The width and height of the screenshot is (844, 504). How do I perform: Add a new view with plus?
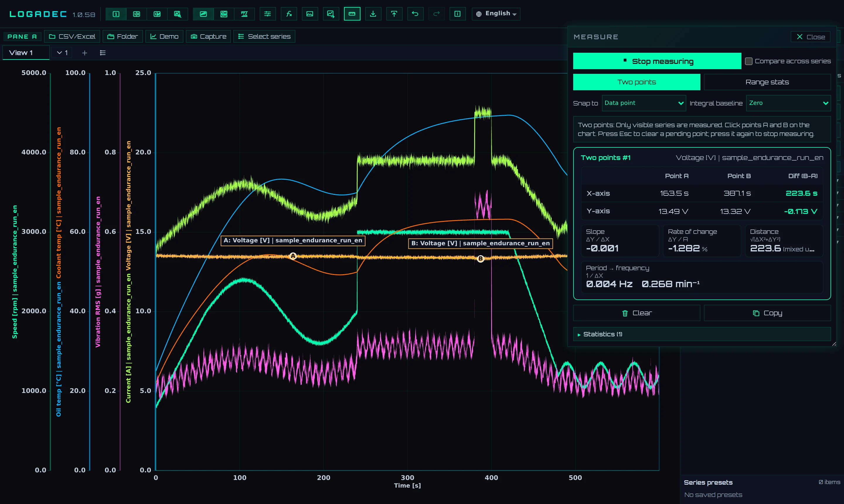[x=85, y=53]
